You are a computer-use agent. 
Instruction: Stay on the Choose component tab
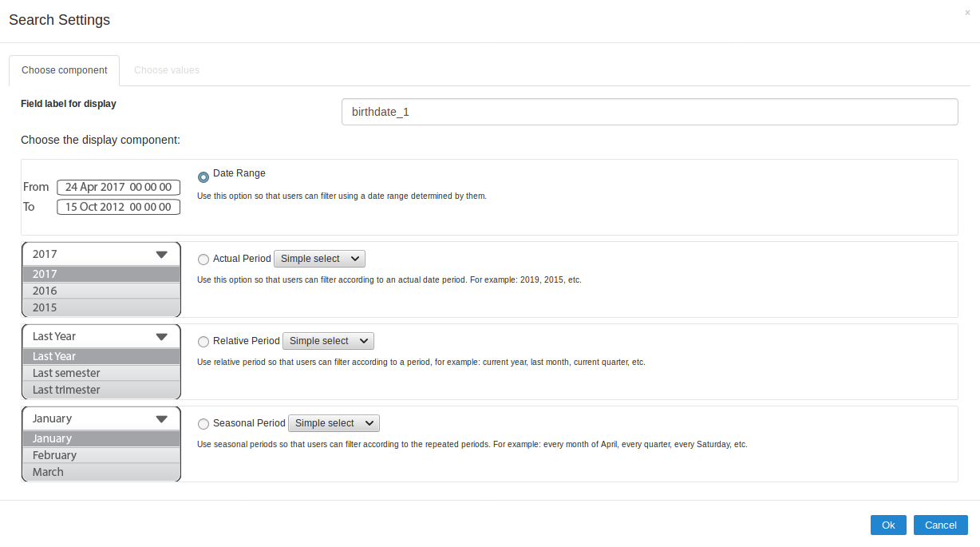[x=64, y=70]
